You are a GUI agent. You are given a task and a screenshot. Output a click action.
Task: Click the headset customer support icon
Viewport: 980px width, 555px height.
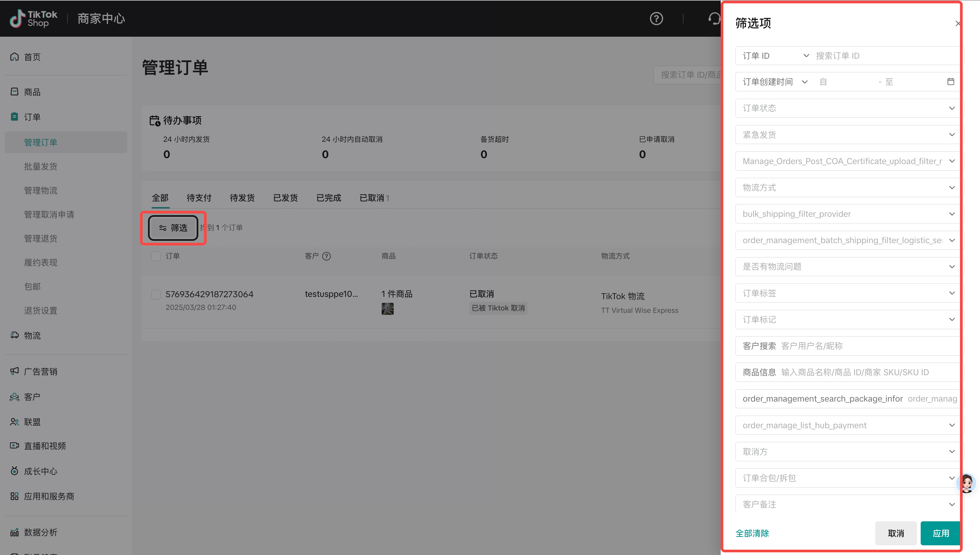click(714, 18)
